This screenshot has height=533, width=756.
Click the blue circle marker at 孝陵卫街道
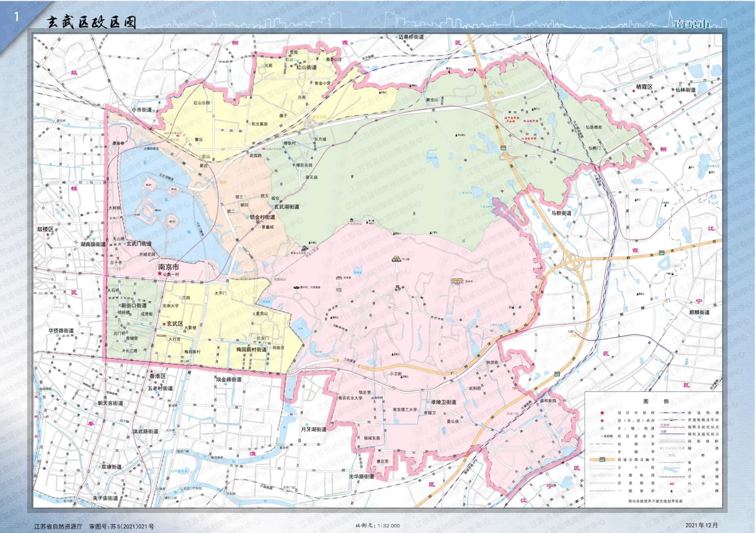(x=427, y=402)
